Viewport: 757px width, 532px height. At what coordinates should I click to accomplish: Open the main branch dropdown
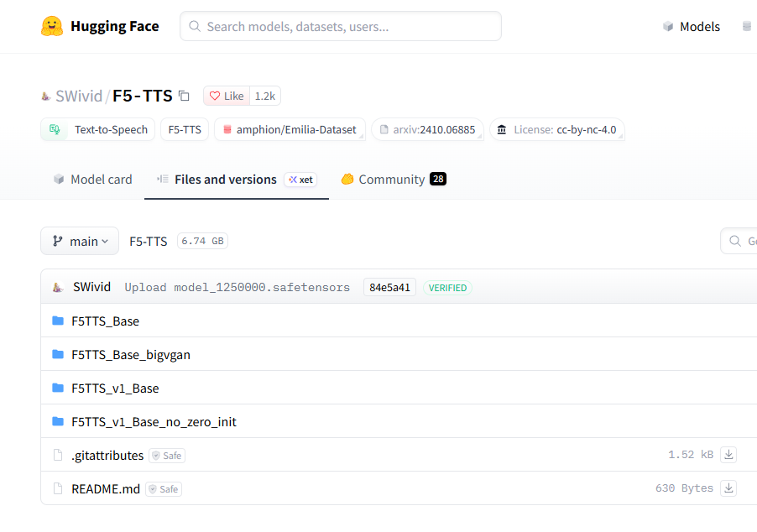[80, 241]
